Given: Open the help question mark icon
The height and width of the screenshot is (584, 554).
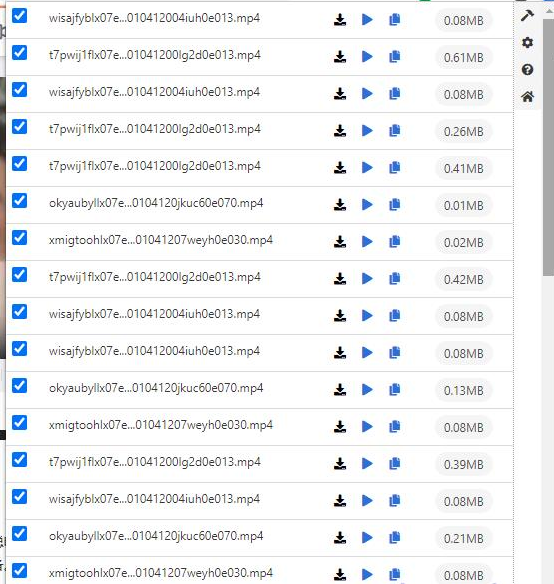Looking at the screenshot, I should [x=527, y=70].
